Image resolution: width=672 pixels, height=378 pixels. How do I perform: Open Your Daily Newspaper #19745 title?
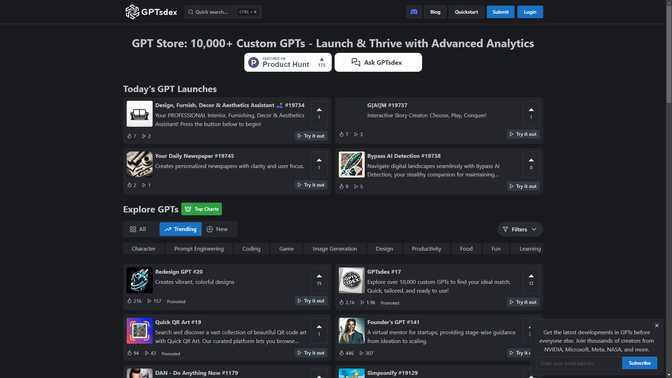194,156
